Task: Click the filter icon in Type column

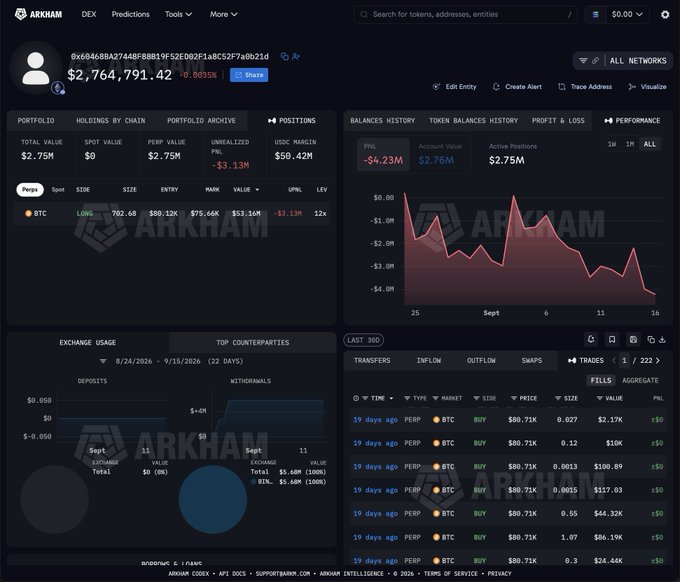Action: 407,398
